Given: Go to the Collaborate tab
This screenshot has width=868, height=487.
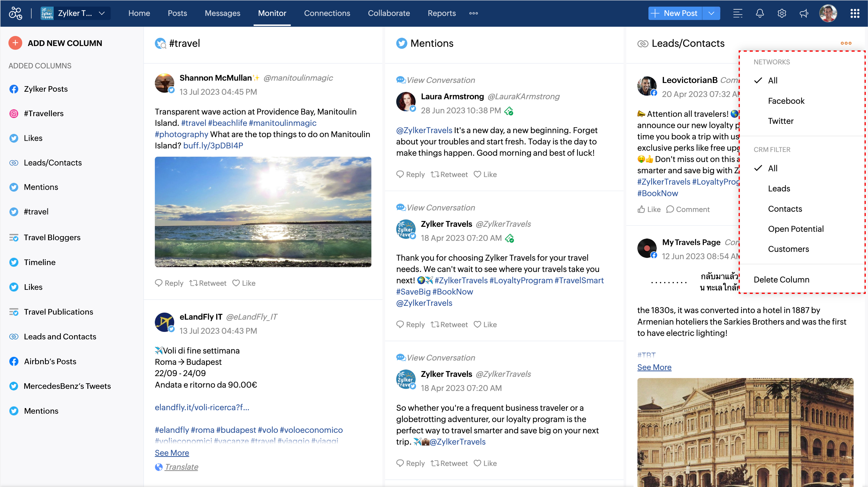Looking at the screenshot, I should tap(389, 13).
